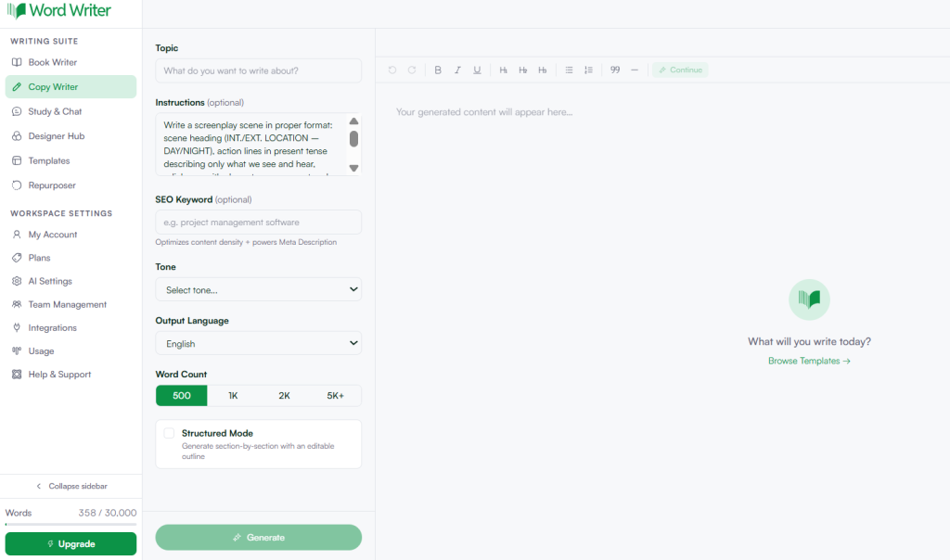Choose the numbered list icon
Screen dimensions: 950x560
click(588, 70)
